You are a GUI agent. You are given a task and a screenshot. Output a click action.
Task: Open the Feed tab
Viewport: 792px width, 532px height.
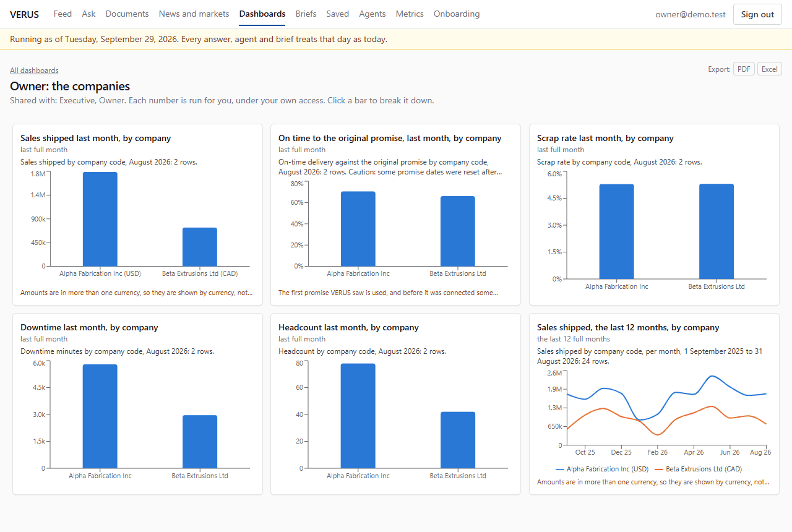pos(62,14)
